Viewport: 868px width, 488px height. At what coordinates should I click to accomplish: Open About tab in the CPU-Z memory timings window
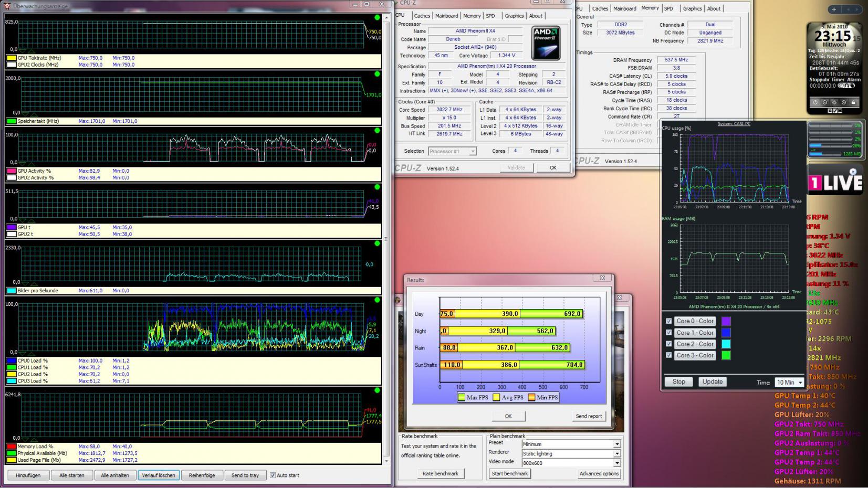click(714, 8)
